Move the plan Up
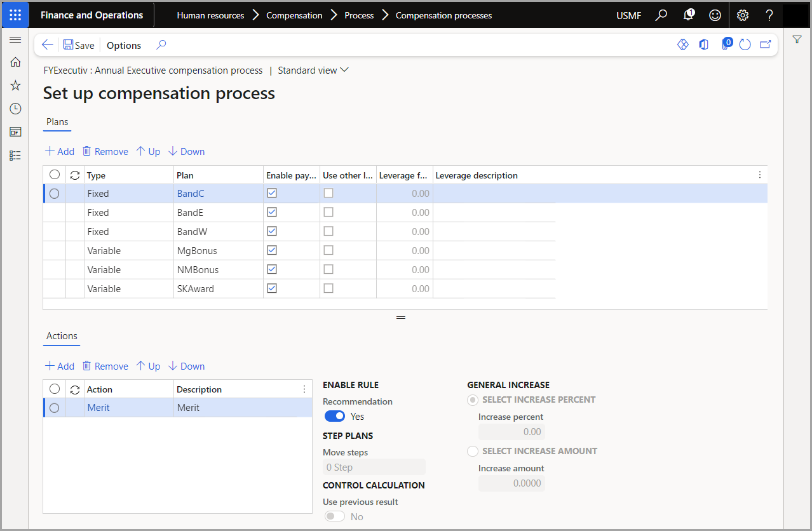Screen dimensions: 812x531 tap(149, 151)
